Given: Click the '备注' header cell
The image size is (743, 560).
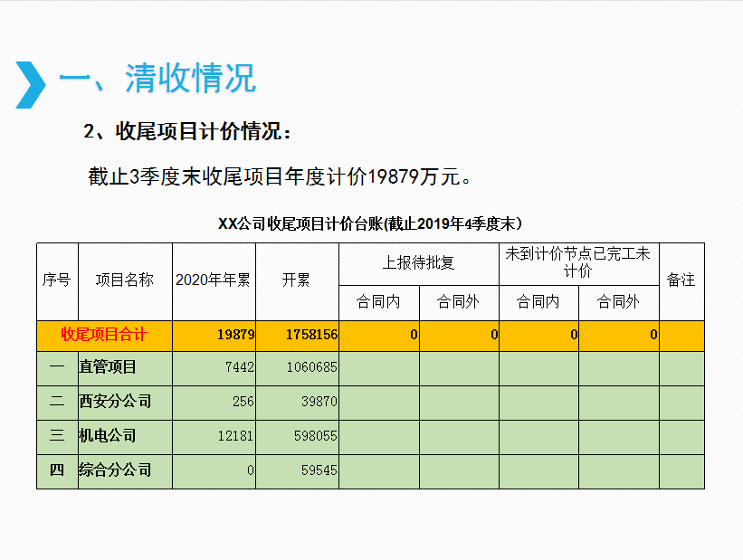Looking at the screenshot, I should click(681, 281).
